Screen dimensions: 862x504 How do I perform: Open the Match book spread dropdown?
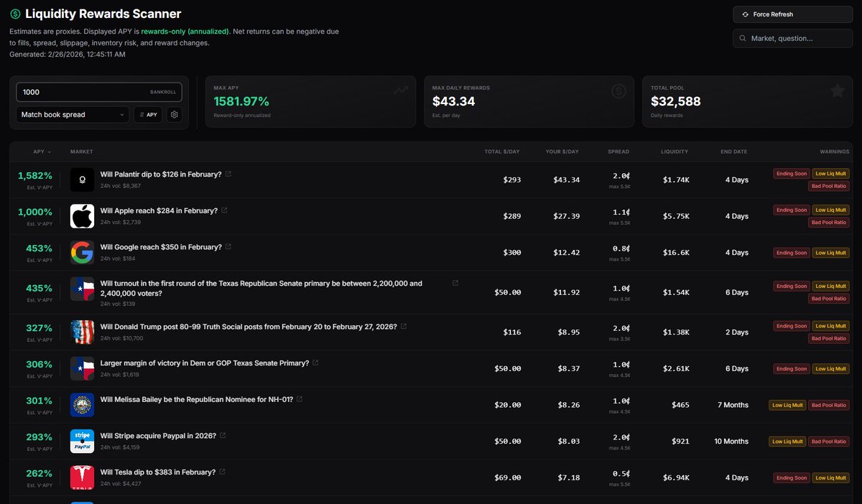73,115
